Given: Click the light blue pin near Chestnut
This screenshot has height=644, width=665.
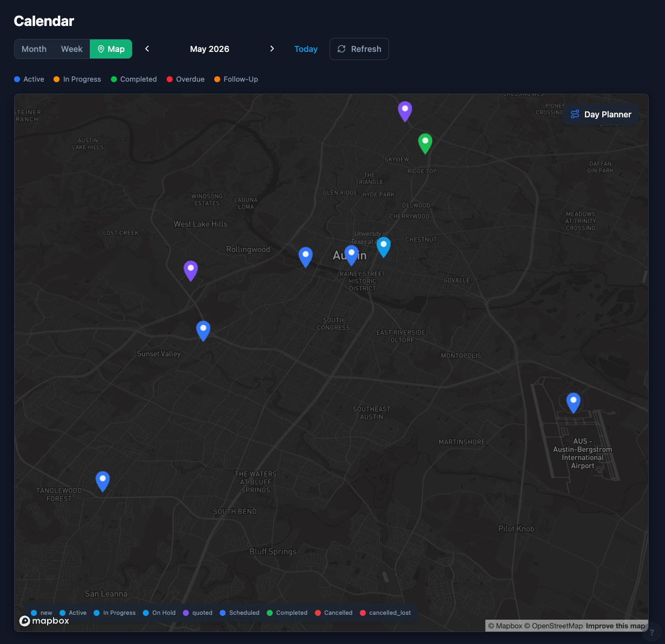Looking at the screenshot, I should point(384,247).
